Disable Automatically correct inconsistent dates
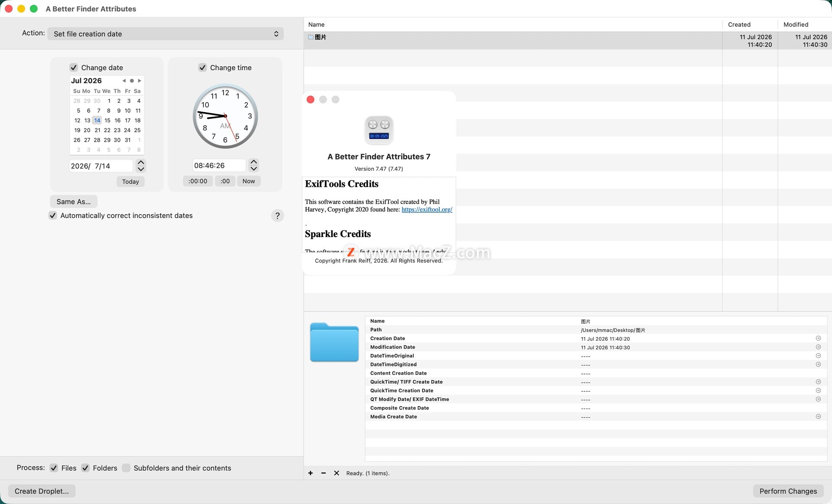Screen dimensions: 832x504 (x=52, y=215)
